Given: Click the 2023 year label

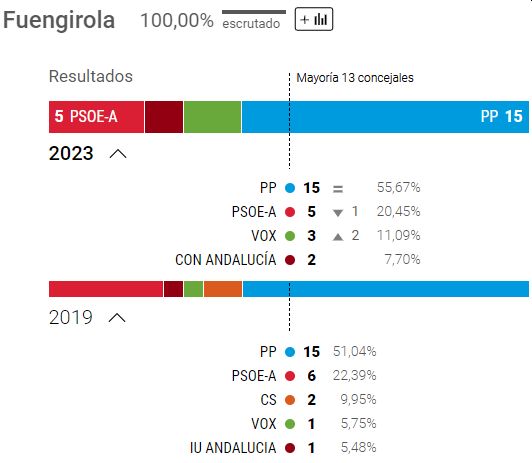Looking at the screenshot, I should click(71, 153).
